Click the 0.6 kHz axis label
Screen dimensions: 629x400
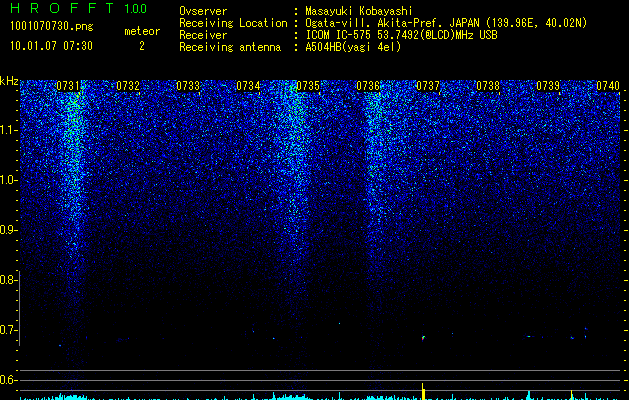pyautogui.click(x=8, y=380)
